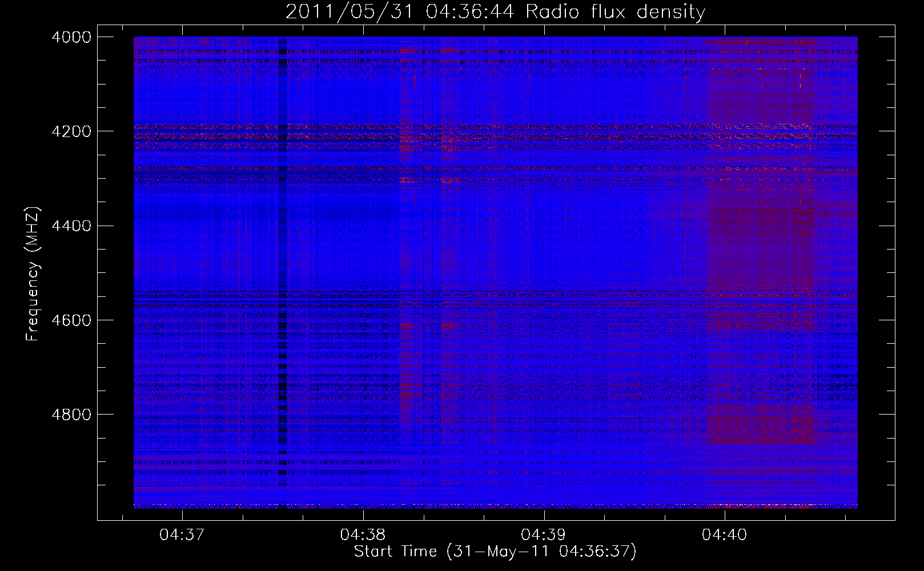Viewport: 924px width, 571px height.
Task: Click the 4000 frequency tick label
Action: click(71, 37)
